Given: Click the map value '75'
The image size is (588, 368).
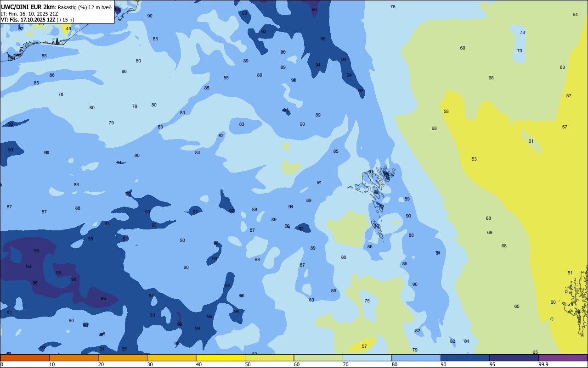Looking at the screenshot, I should (367, 301).
